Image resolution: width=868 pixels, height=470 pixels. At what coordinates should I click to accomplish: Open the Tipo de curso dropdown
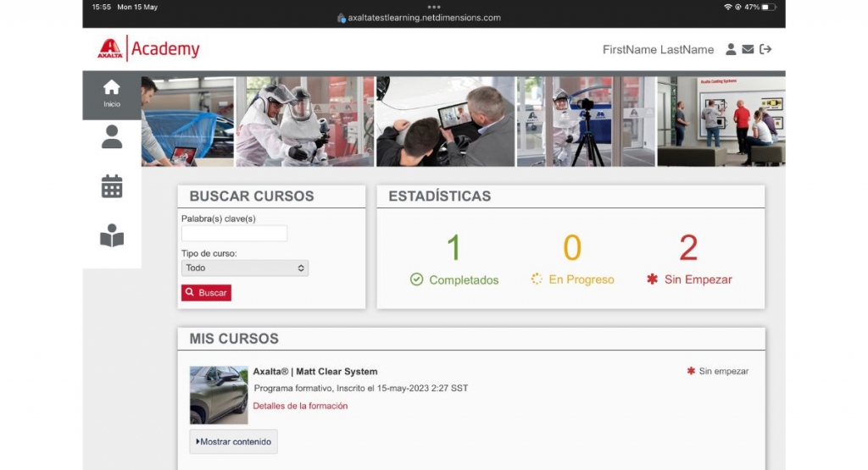point(245,268)
